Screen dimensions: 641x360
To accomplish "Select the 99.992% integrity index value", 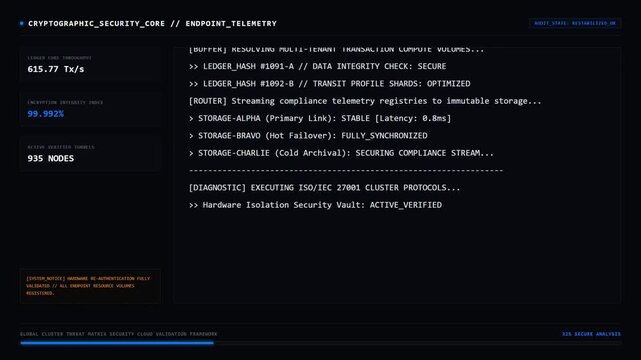I will point(45,114).
